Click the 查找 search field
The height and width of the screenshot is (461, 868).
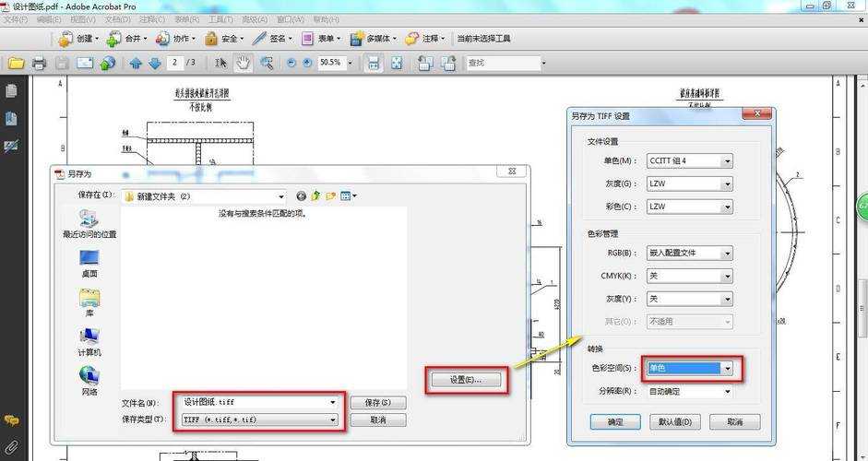coord(504,63)
